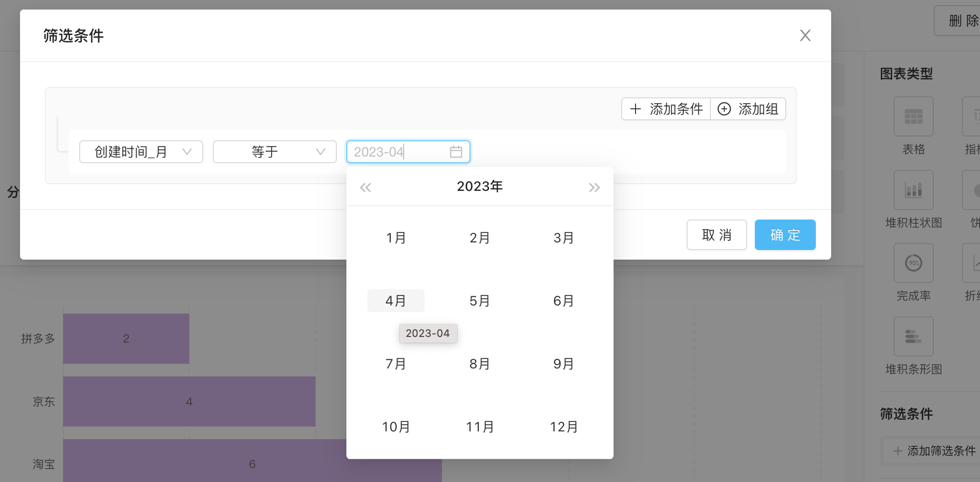Select 2月 in the month picker
This screenshot has height=482, width=980.
pos(480,238)
